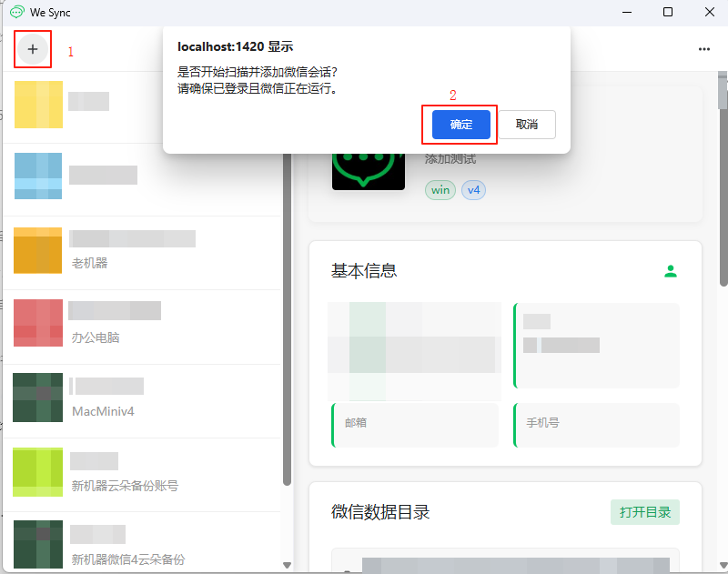The image size is (728, 574).
Task: Click the win tag badge
Action: [x=440, y=190]
